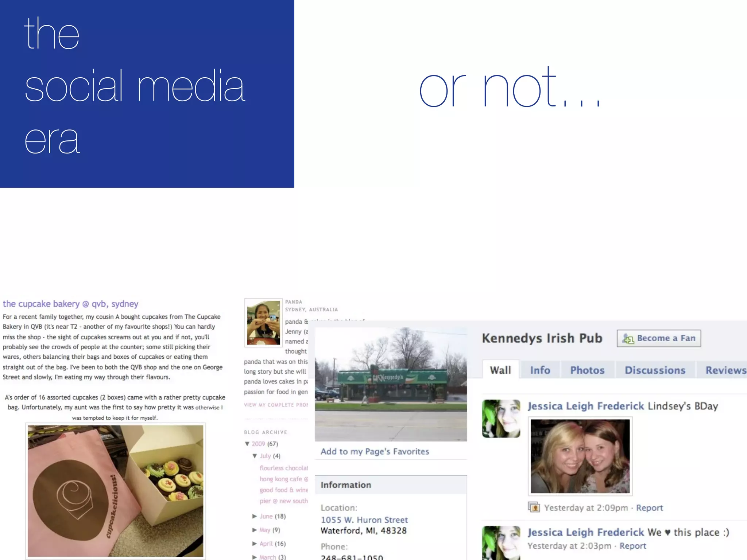Click the Information section header

pyautogui.click(x=391, y=485)
